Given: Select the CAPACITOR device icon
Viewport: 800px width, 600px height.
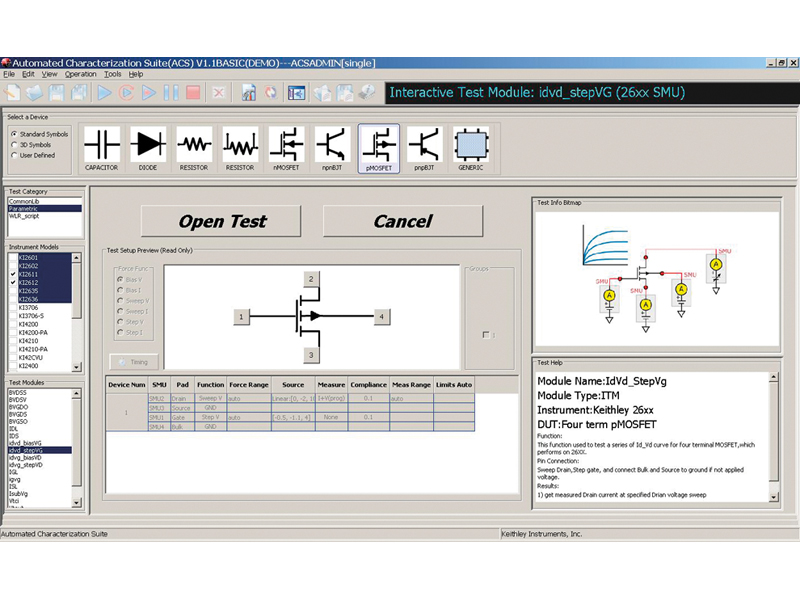Looking at the screenshot, I should tap(102, 145).
